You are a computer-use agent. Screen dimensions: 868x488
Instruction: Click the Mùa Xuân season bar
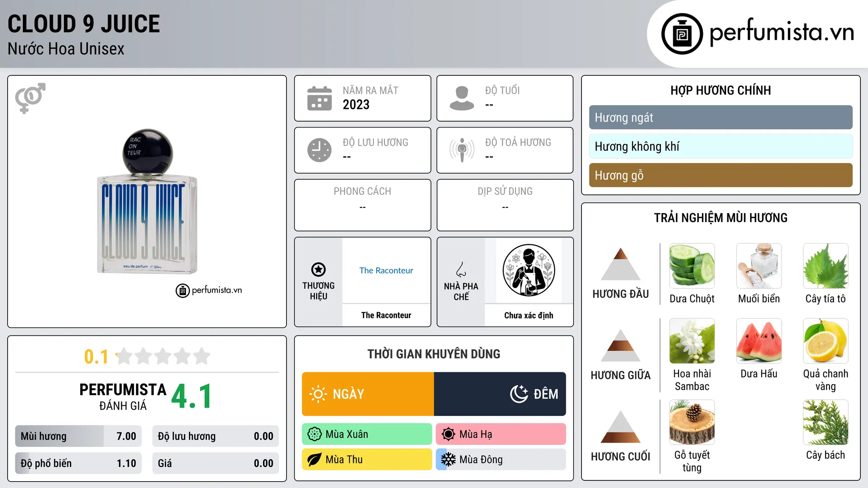367,434
